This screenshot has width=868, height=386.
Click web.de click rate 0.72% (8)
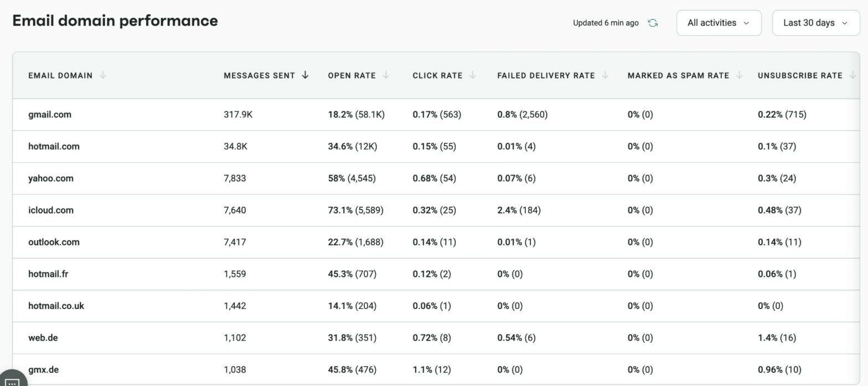tap(432, 337)
